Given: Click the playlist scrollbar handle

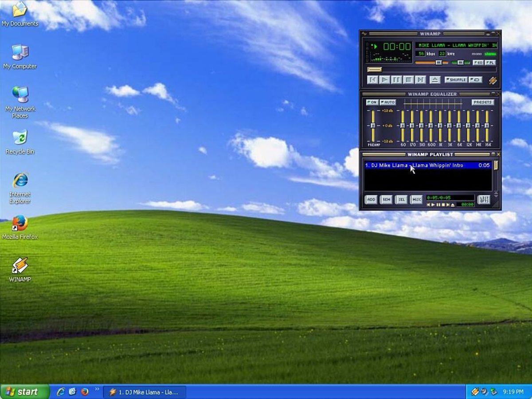Looking at the screenshot, I should pos(496,165).
